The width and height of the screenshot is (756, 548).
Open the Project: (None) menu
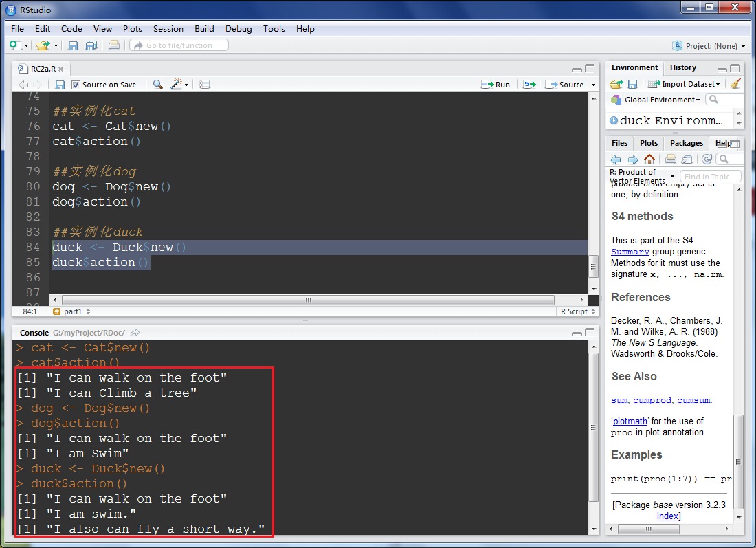pos(709,46)
